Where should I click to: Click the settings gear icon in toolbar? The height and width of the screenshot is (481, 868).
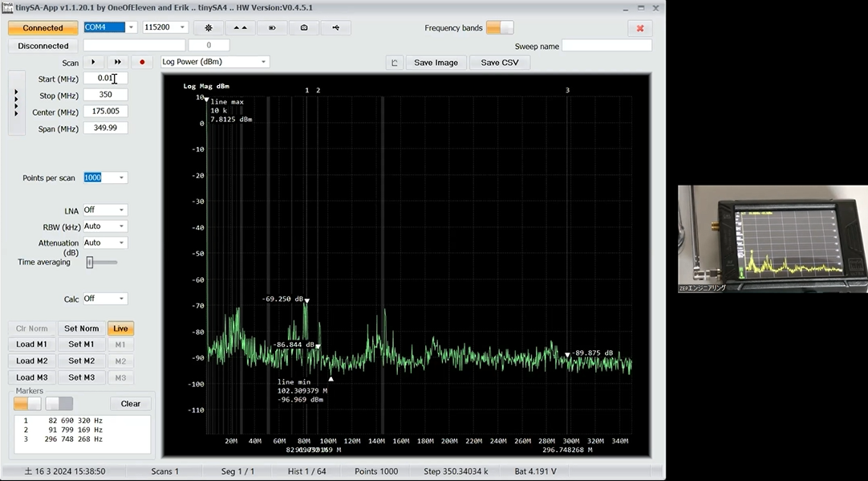coord(209,28)
